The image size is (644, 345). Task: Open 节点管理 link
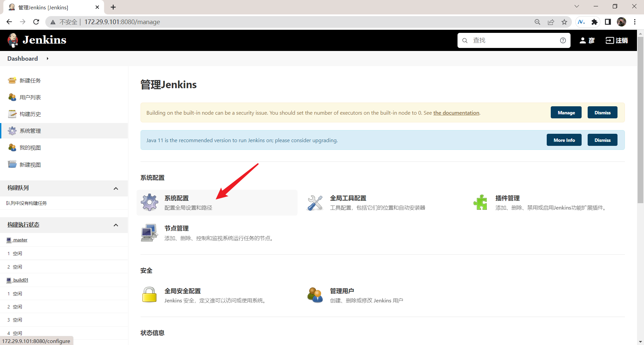[176, 228]
